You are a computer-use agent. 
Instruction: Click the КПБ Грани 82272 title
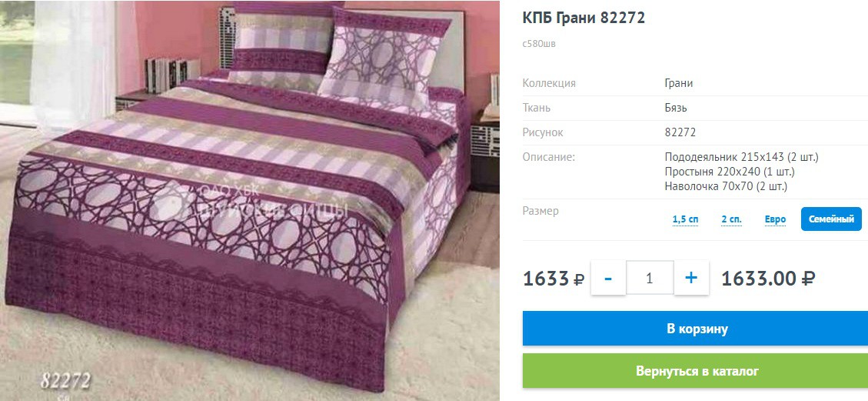[584, 18]
